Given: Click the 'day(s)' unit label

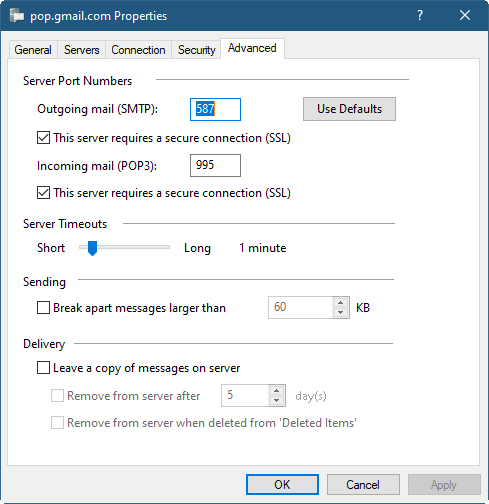Looking at the screenshot, I should coord(311,396).
